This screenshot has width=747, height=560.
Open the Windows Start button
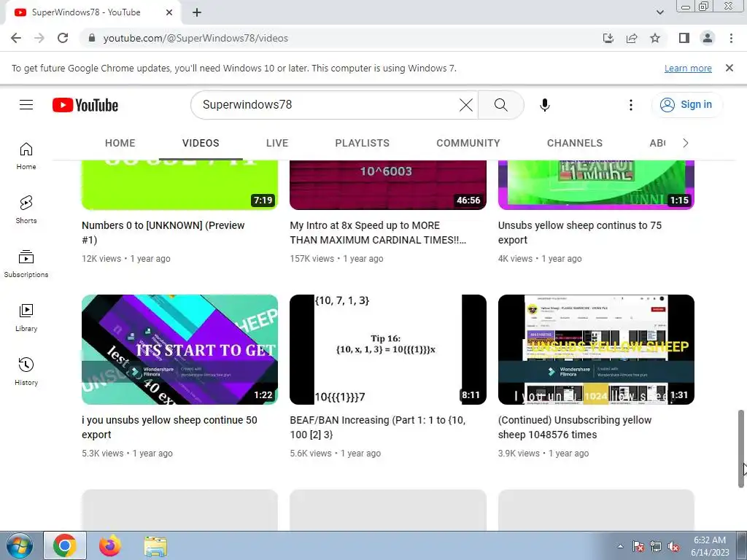(x=19, y=545)
